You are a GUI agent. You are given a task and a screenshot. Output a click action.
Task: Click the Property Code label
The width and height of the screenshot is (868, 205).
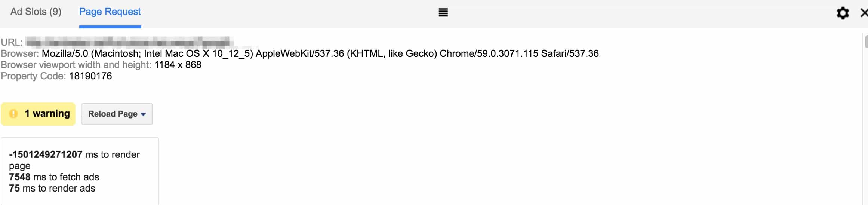tap(33, 76)
